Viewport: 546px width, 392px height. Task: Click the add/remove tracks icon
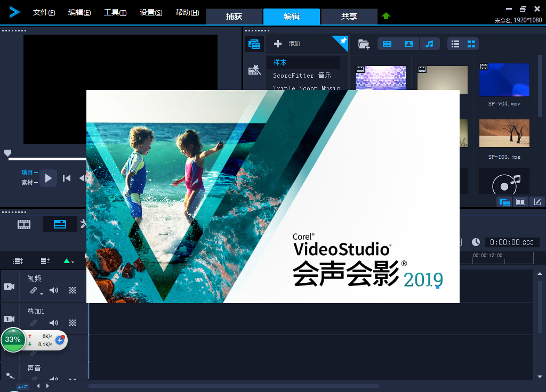45,261
